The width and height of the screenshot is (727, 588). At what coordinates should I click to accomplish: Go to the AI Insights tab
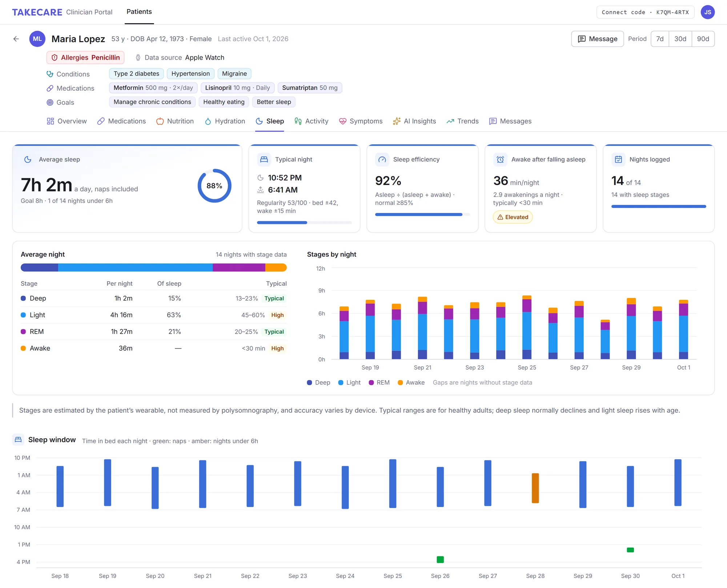tap(414, 121)
